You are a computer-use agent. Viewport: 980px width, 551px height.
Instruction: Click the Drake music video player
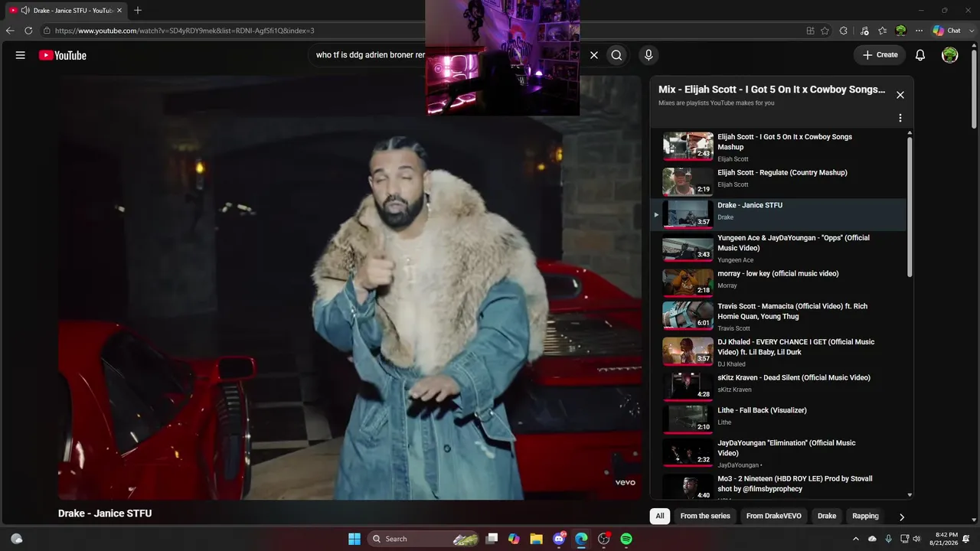click(350, 287)
